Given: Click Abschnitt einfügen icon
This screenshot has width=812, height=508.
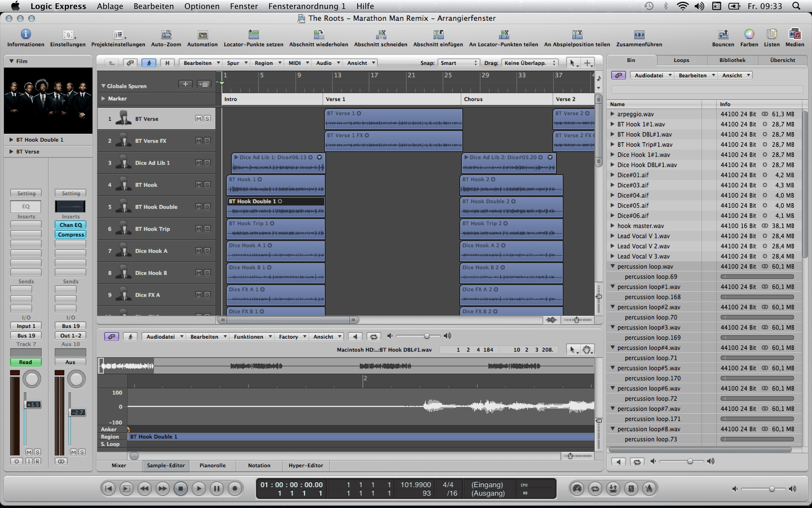Looking at the screenshot, I should coord(438,34).
